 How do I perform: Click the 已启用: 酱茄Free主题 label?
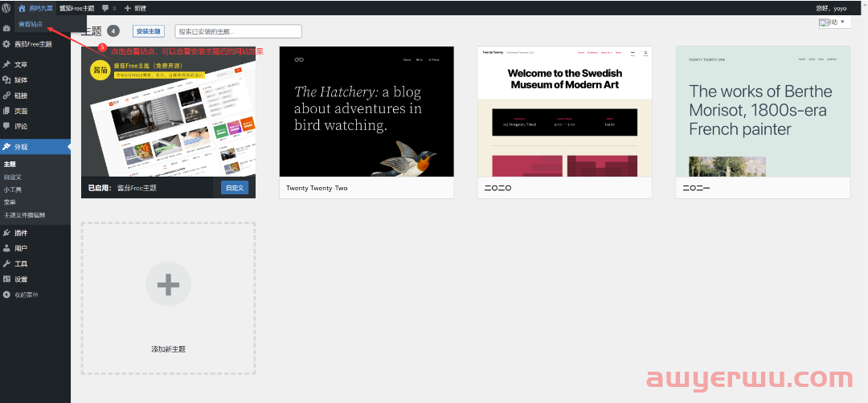coord(122,188)
